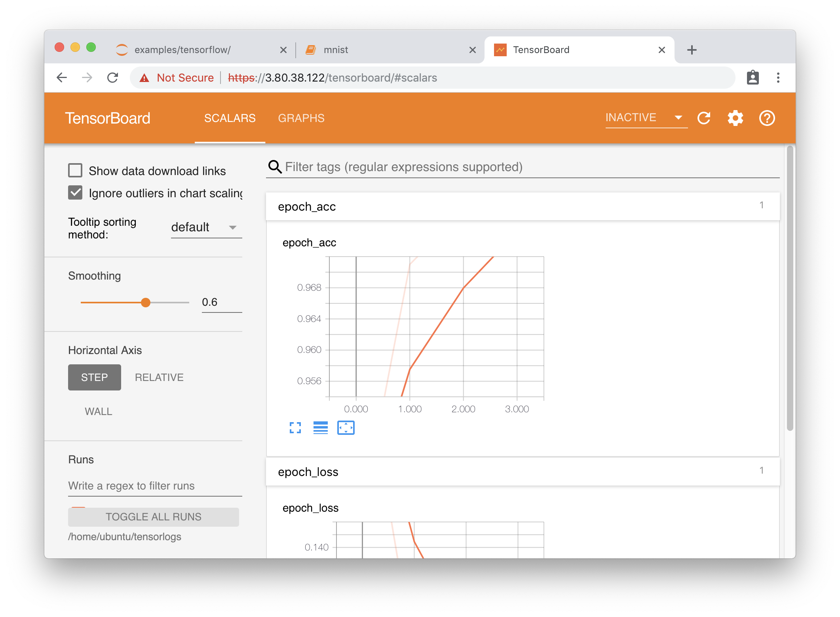The width and height of the screenshot is (840, 617).
Task: Click the mnist notebook favicon
Action: 311,50
